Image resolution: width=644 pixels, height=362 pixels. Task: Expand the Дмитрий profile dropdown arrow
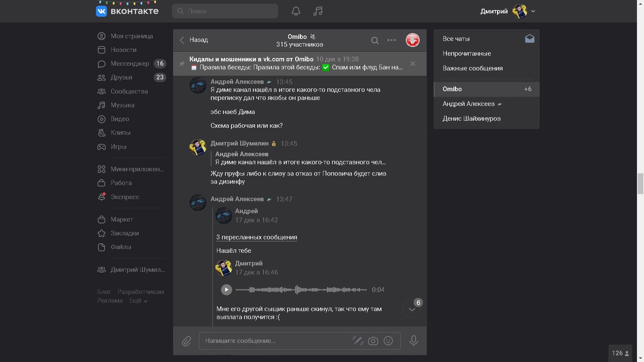[x=533, y=11]
